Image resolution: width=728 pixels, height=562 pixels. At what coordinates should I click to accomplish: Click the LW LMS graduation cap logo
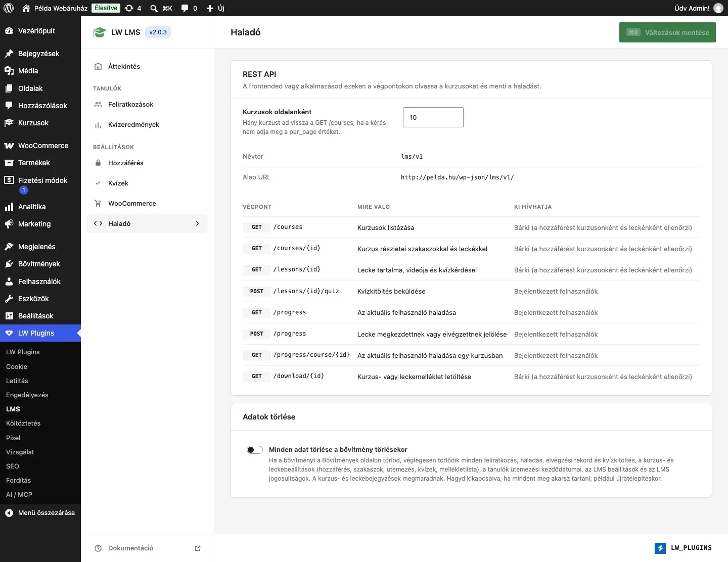(x=99, y=32)
